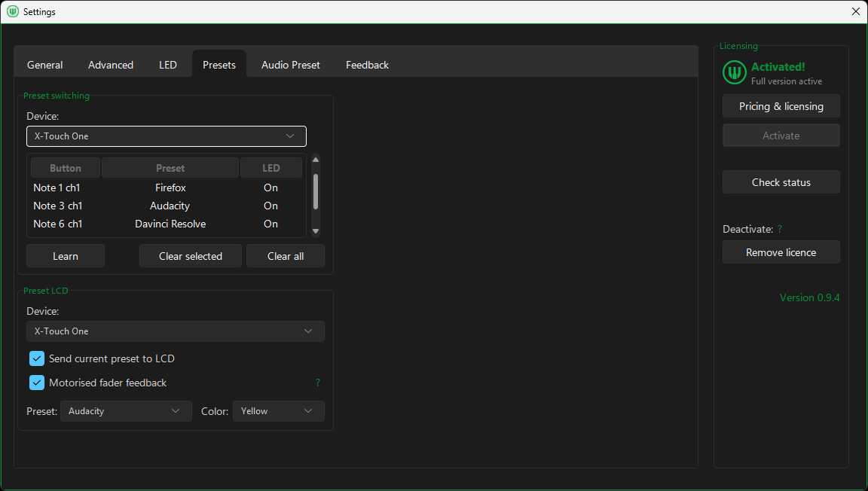Viewport: 868px width, 491px height.
Task: Toggle Motorised fader feedback checkbox
Action: coord(37,383)
